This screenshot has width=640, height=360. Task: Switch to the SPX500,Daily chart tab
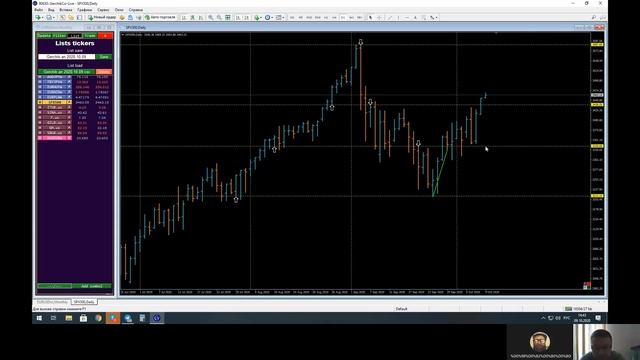84,302
